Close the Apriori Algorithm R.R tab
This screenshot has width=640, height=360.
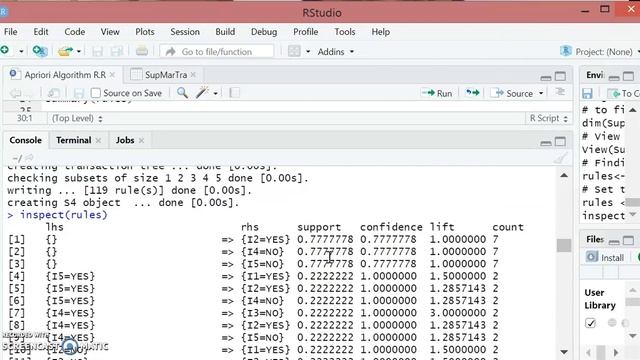(x=112, y=75)
